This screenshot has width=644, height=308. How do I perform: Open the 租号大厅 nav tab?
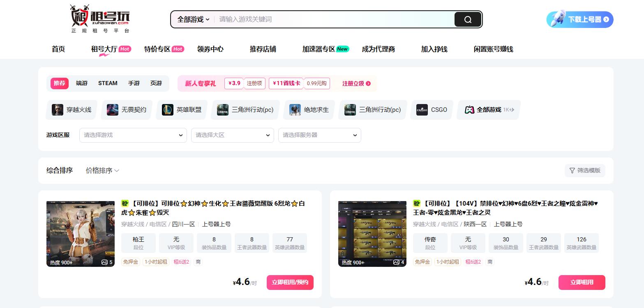(x=104, y=49)
